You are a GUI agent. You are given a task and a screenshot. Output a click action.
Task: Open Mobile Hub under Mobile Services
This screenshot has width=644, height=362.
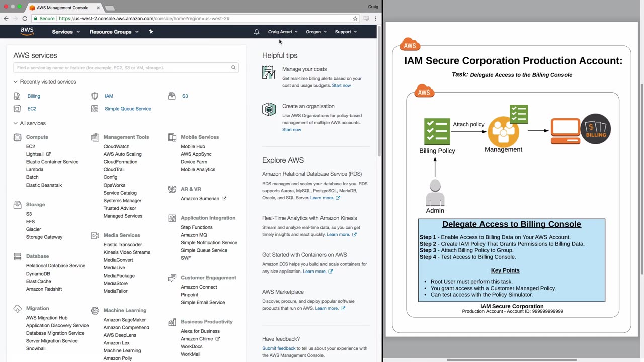click(193, 146)
